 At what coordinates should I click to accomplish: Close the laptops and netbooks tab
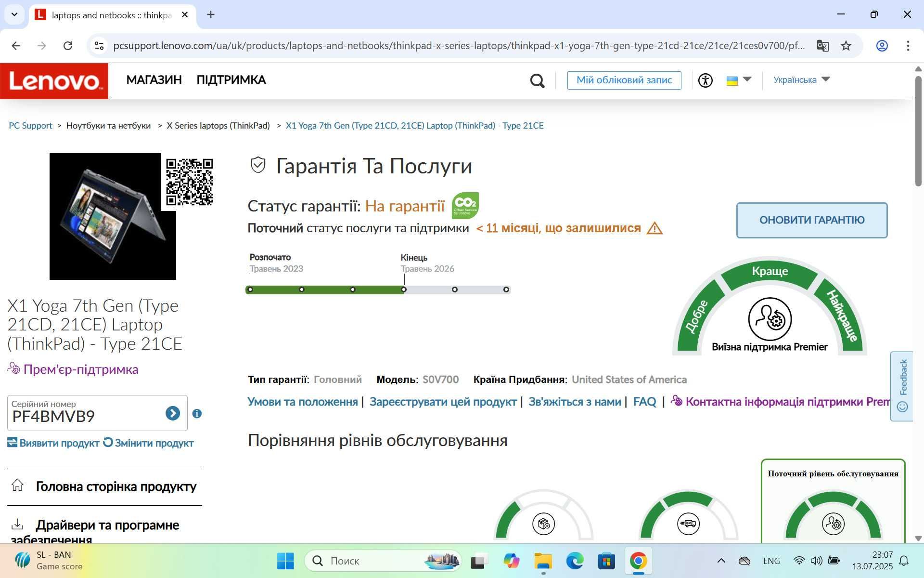[x=185, y=15]
